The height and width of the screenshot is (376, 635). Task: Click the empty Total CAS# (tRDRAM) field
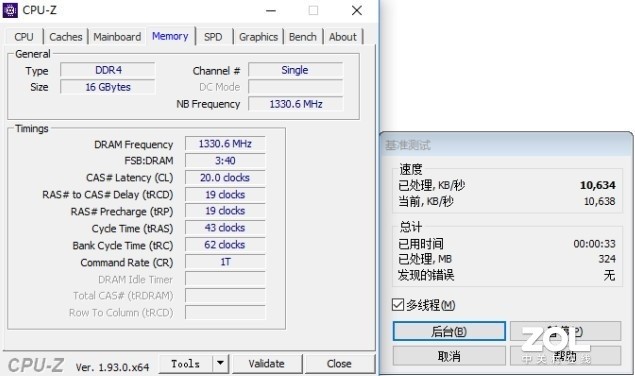coord(225,296)
